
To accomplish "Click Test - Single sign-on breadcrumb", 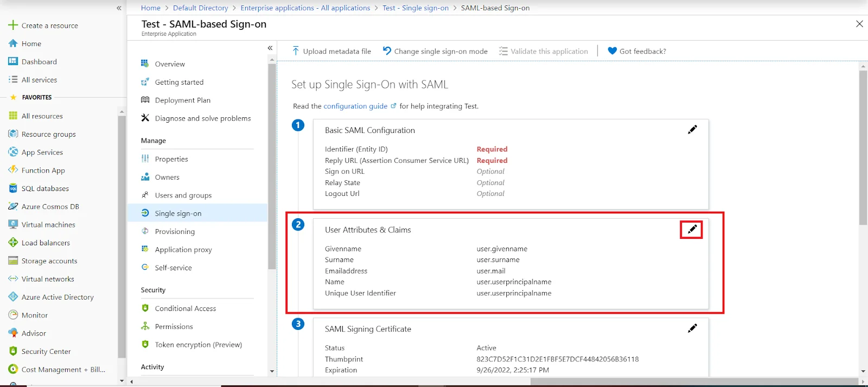I will (416, 8).
